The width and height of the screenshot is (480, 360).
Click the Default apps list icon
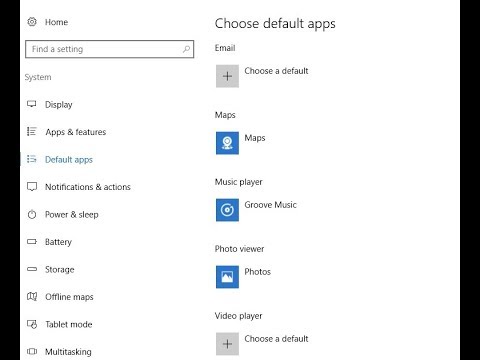click(x=32, y=159)
